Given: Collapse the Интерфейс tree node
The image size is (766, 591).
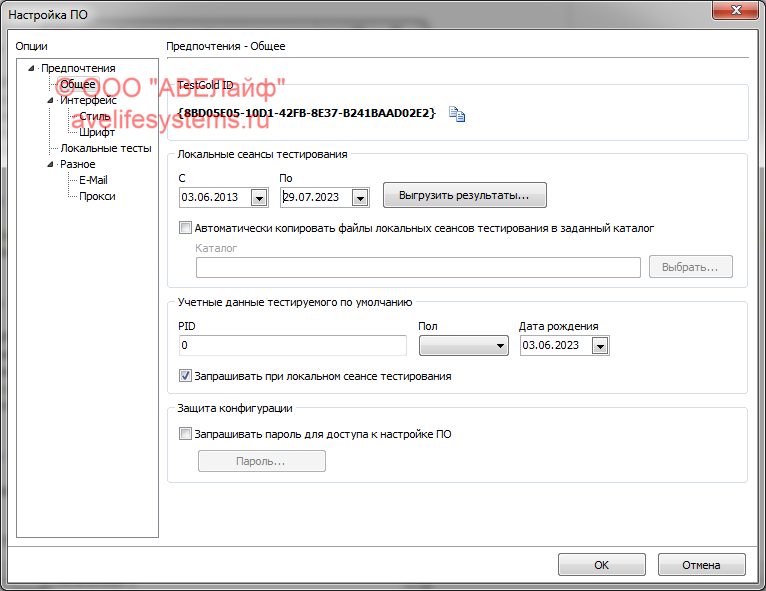Looking at the screenshot, I should (51, 101).
